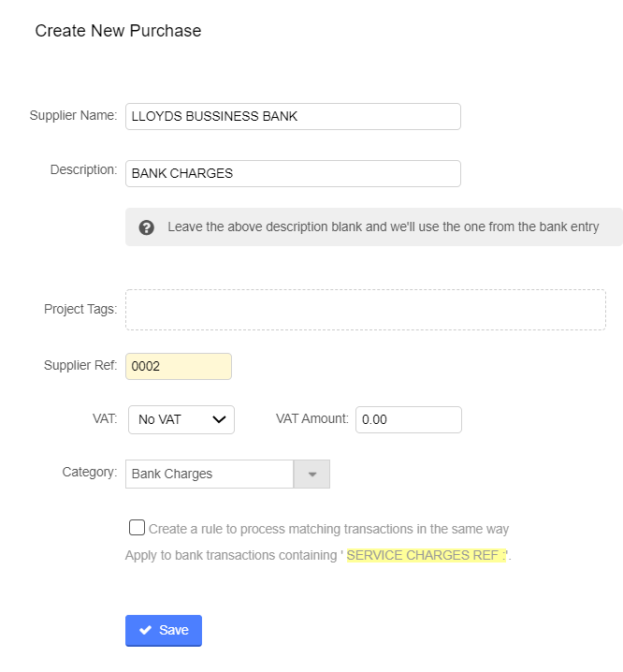
Task: Open the VAT rate dropdown
Action: pyautogui.click(x=181, y=419)
